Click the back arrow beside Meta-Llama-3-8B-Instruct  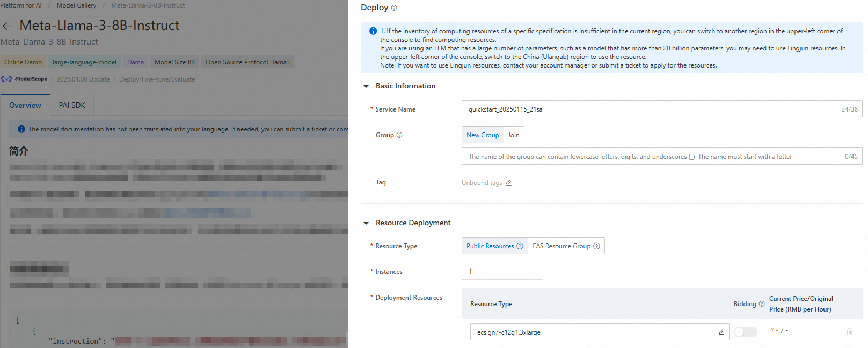pyautogui.click(x=8, y=26)
